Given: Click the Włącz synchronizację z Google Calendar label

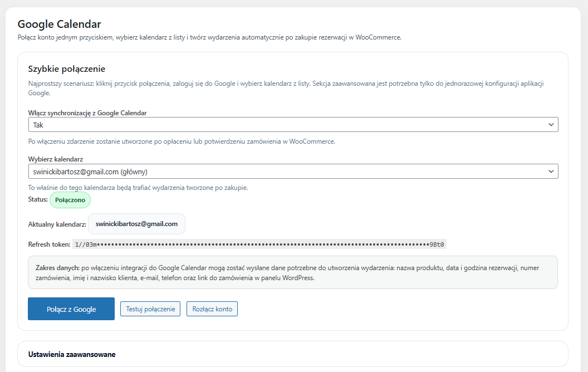Looking at the screenshot, I should coord(87,113).
